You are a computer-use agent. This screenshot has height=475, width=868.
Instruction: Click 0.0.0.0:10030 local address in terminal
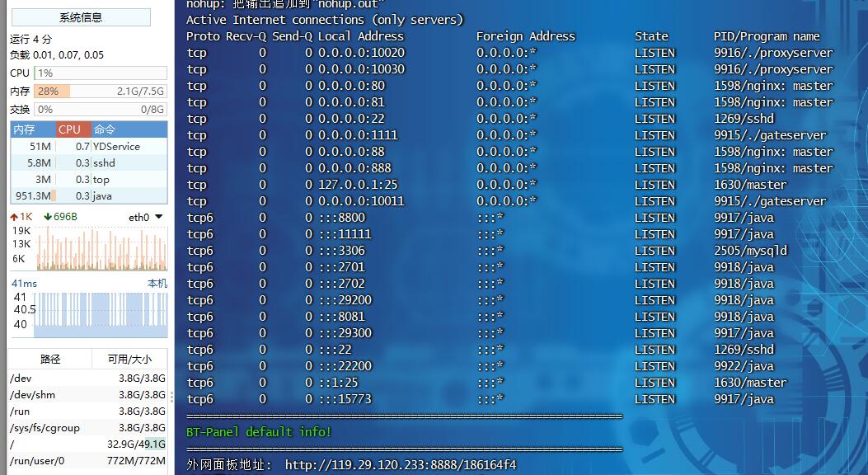[x=362, y=69]
